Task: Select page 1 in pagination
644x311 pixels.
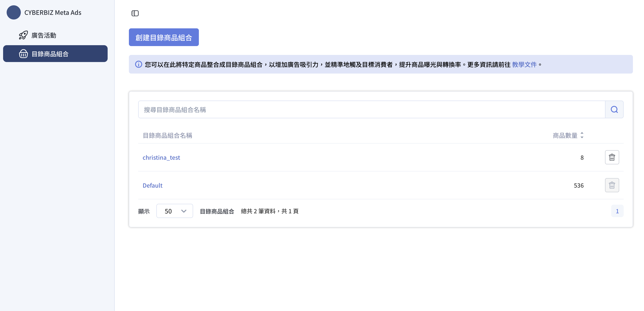Action: [617, 211]
